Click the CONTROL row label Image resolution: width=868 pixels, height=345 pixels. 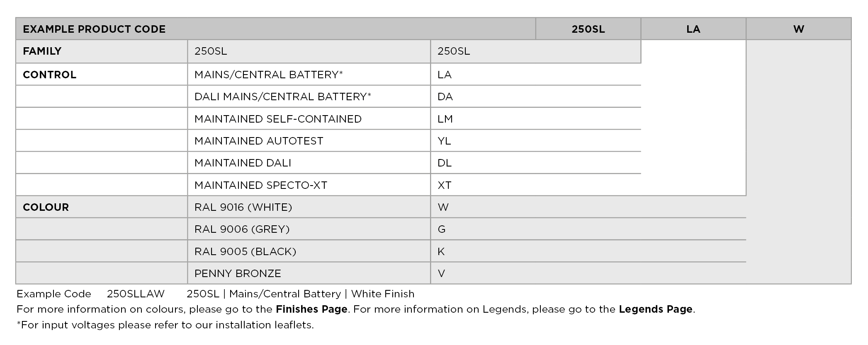point(50,75)
